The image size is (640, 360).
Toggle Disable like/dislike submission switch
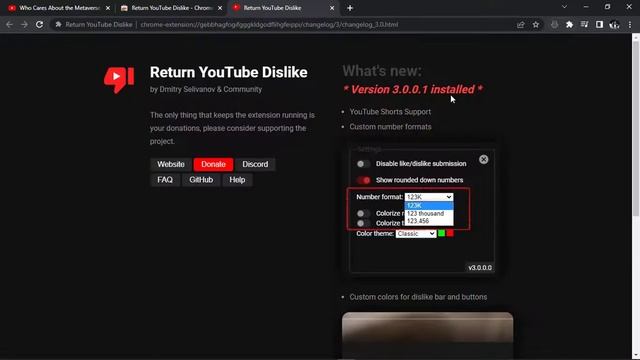[x=363, y=164]
